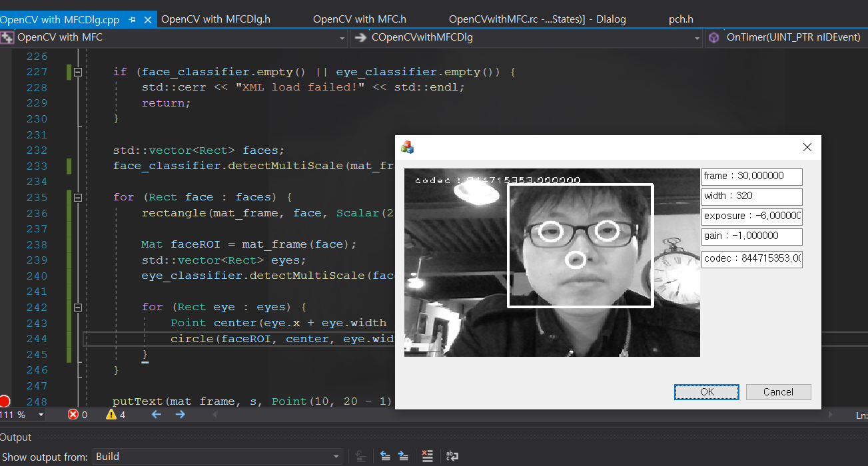Navigate backward in the code editor
This screenshot has height=466, width=868.
pos(155,414)
